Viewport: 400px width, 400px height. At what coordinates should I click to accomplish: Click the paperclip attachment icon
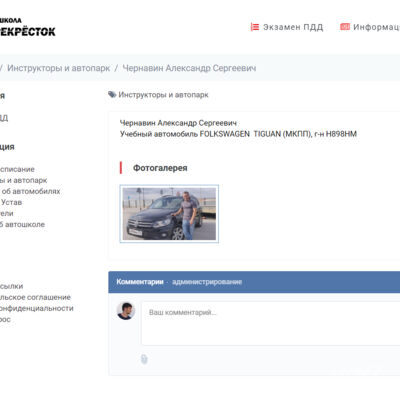click(x=144, y=359)
